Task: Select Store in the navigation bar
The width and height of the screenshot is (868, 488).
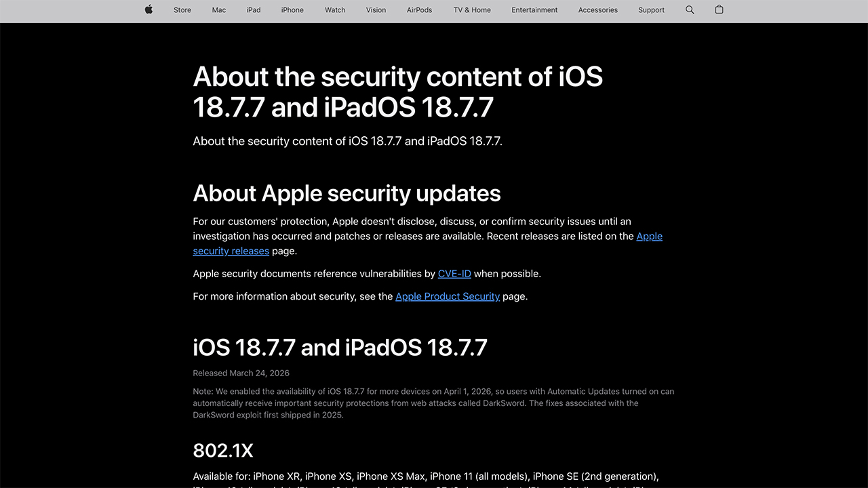Action: tap(182, 10)
